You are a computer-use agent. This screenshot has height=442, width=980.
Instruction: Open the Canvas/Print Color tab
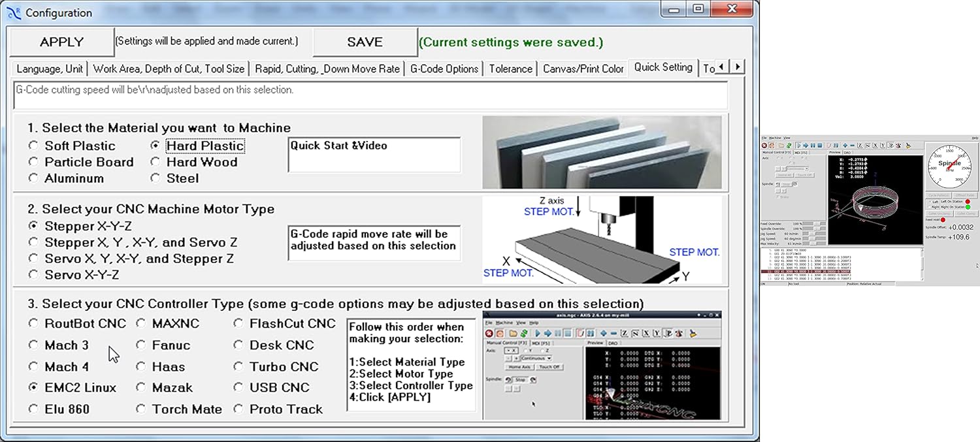point(583,69)
